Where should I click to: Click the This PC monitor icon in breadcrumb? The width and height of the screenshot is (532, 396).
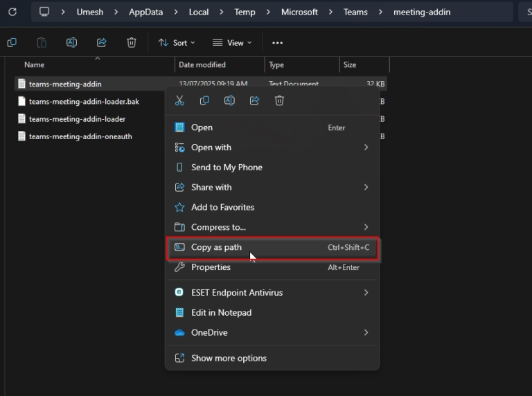[x=44, y=12]
